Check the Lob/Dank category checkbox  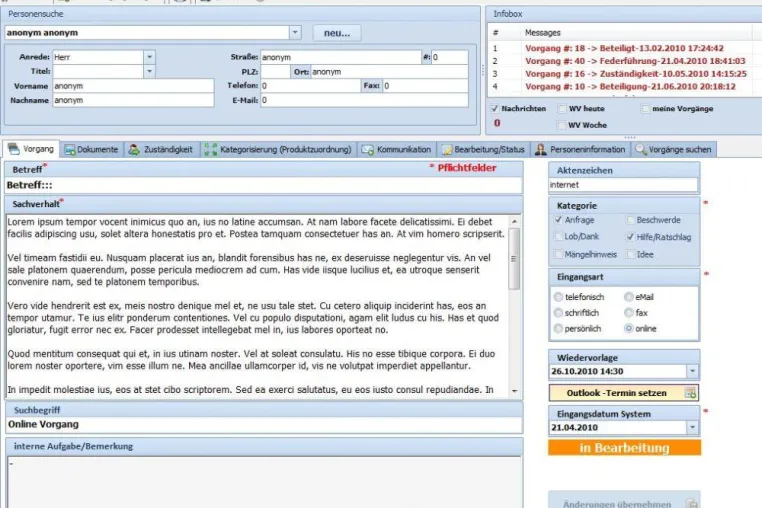[x=558, y=236]
